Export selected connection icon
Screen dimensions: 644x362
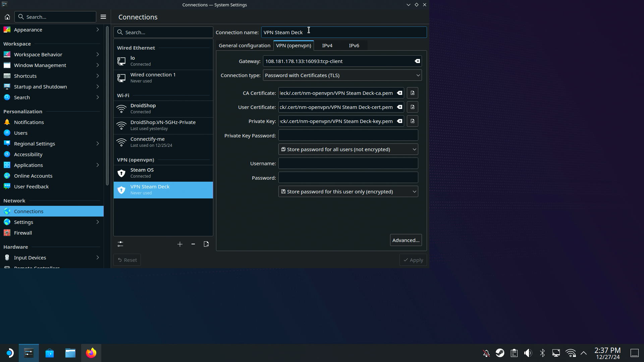(206, 244)
